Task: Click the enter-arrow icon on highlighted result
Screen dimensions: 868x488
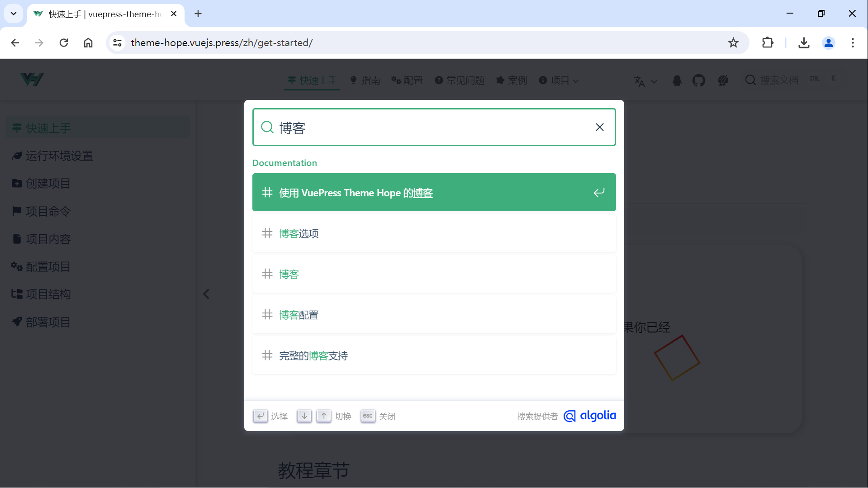Action: [x=599, y=192]
